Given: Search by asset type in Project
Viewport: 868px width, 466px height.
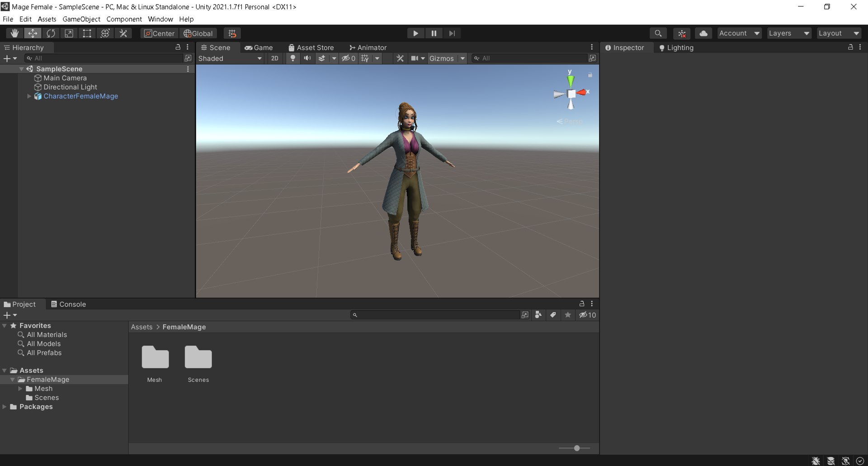Looking at the screenshot, I should (538, 315).
